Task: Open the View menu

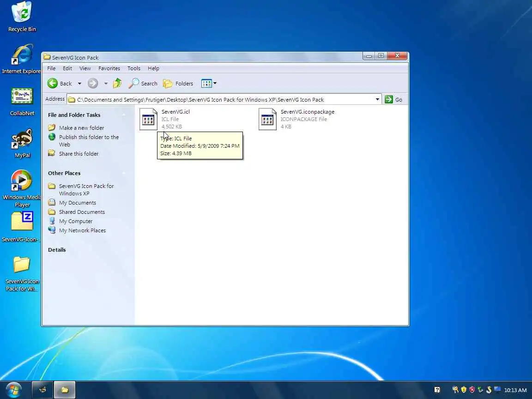Action: (85, 68)
